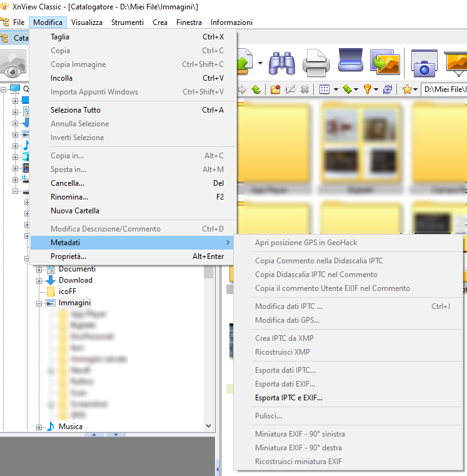The width and height of the screenshot is (467, 476).
Task: Close the open Modifica menu
Action: pyautogui.click(x=48, y=23)
